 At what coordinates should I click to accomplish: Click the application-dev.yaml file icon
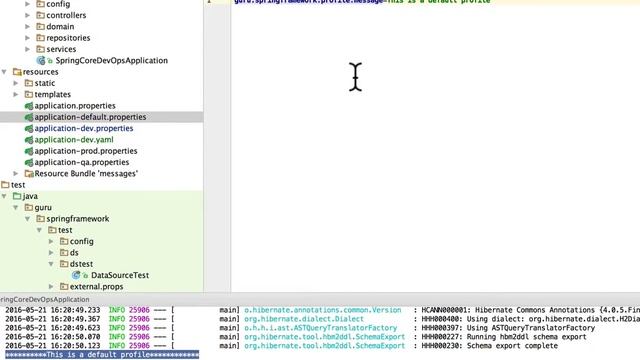[x=29, y=140]
